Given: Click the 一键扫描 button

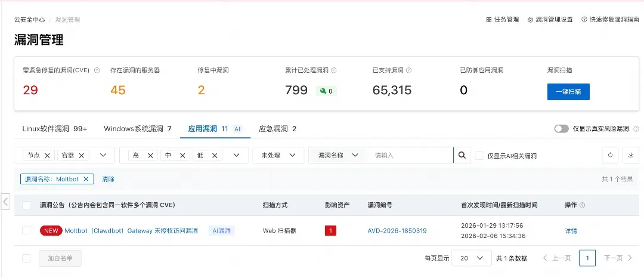Looking at the screenshot, I should [x=568, y=91].
